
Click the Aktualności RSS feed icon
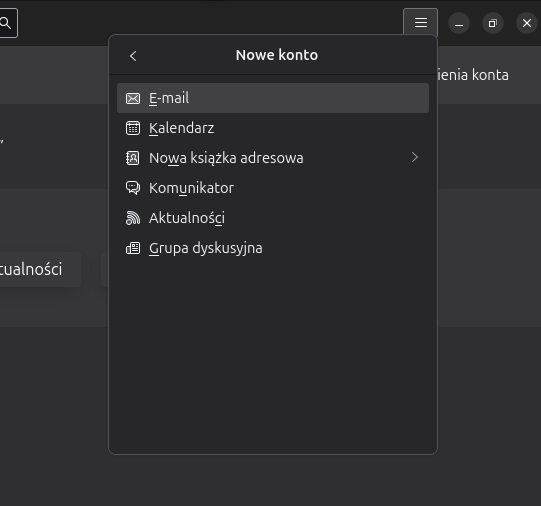pyautogui.click(x=133, y=218)
